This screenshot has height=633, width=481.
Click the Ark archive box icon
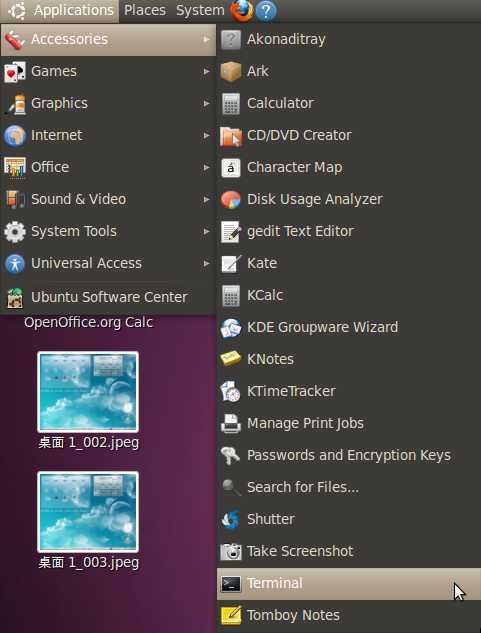[231, 71]
